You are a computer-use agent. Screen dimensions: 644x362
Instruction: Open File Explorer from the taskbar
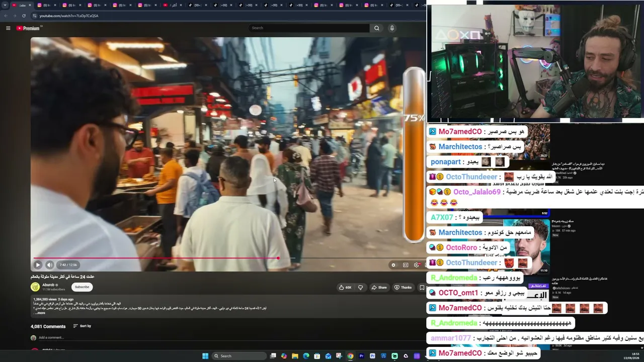pyautogui.click(x=295, y=356)
